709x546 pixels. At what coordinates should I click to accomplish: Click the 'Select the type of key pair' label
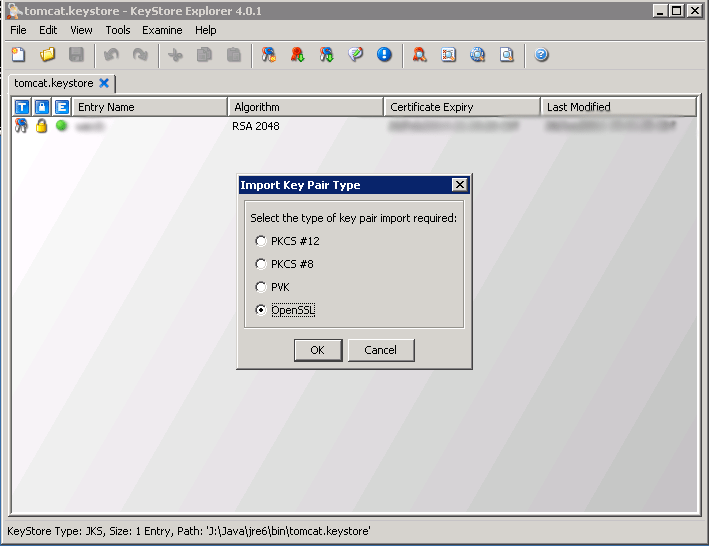pos(354,218)
